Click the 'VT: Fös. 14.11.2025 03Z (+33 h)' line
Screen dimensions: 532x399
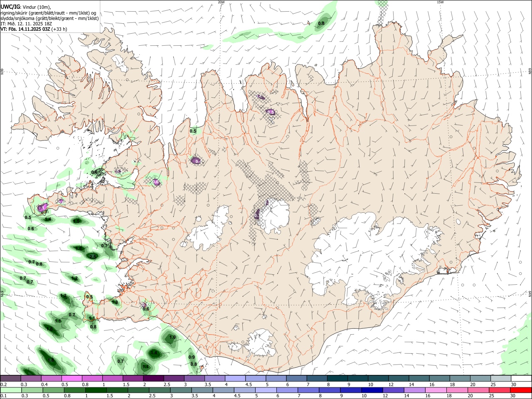click(x=34, y=29)
